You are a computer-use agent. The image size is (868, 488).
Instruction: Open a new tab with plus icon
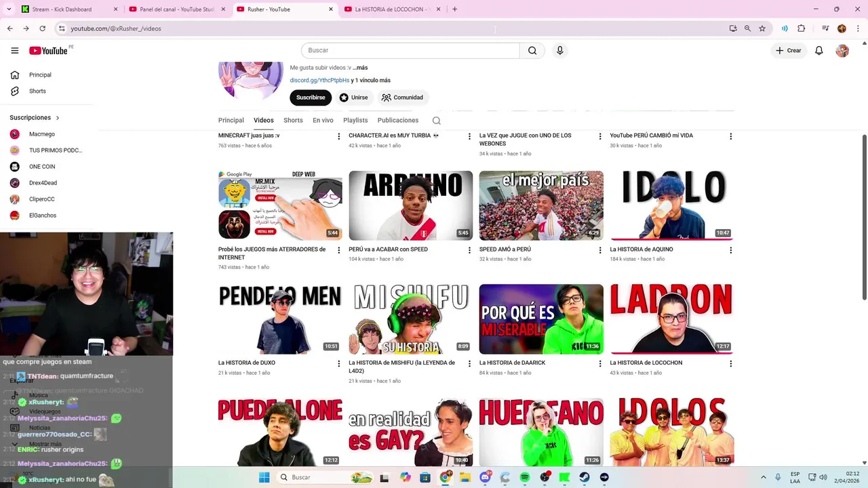click(x=454, y=9)
